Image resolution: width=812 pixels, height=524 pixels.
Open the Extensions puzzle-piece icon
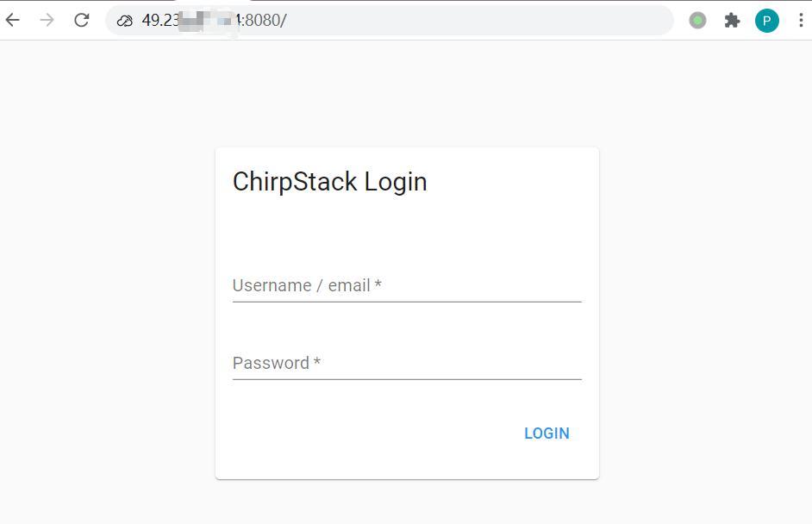[x=732, y=20]
